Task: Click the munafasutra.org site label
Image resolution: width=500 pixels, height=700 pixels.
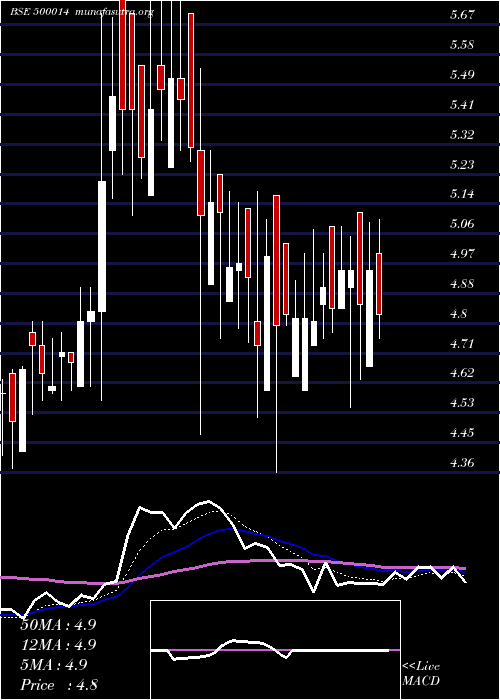Action: (115, 12)
